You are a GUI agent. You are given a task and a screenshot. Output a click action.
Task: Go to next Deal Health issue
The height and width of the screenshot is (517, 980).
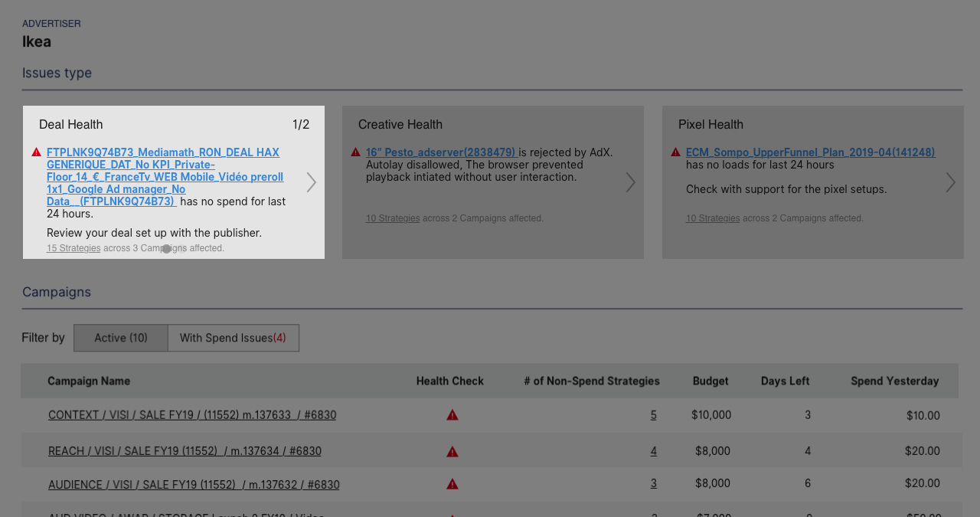311,182
